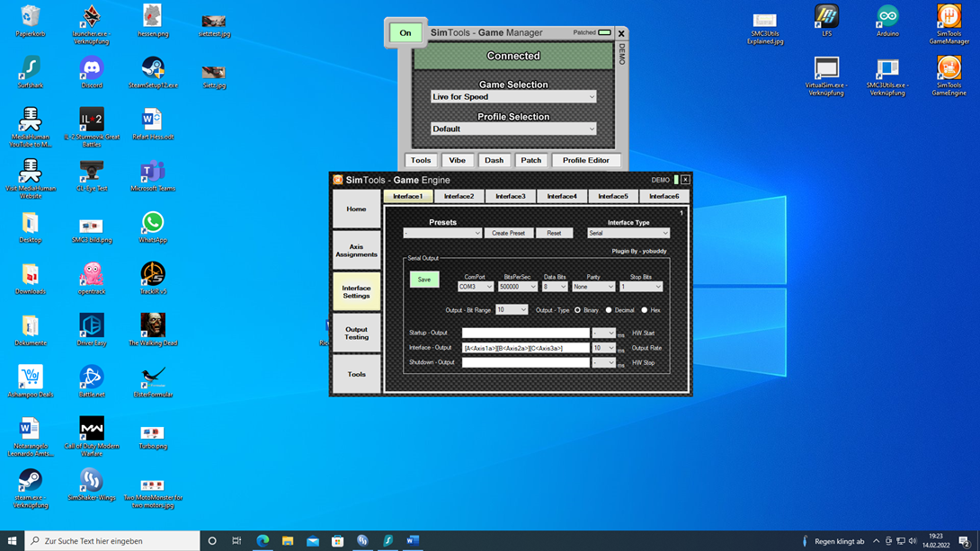
Task: Open the Parity dropdown
Action: coord(593,287)
